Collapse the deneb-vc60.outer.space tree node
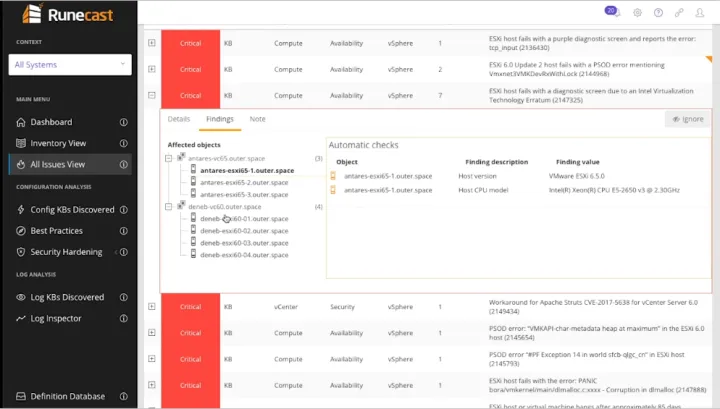The image size is (720, 409). click(x=171, y=206)
